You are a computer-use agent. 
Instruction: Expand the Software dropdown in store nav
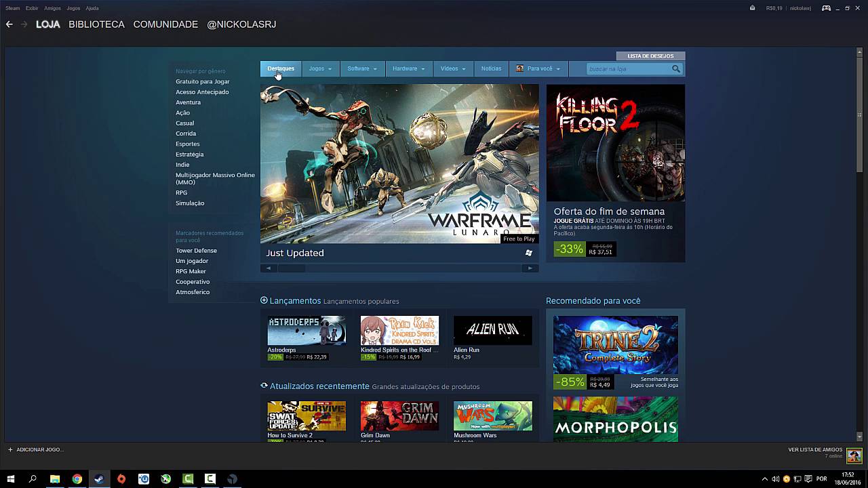pos(362,68)
